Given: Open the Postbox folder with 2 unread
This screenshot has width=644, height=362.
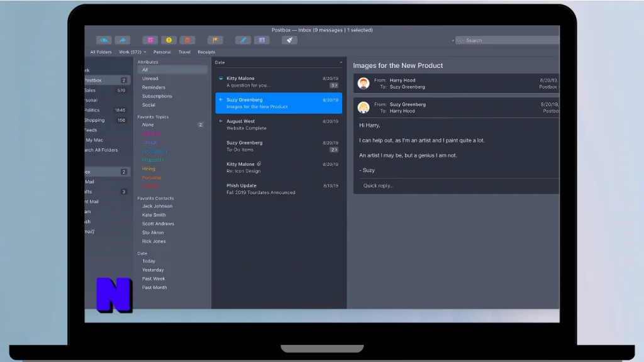Looking at the screenshot, I should 108,80.
